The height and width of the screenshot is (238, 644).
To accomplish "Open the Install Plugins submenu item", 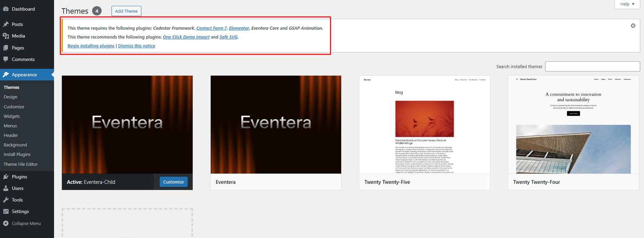I will pos(17,154).
